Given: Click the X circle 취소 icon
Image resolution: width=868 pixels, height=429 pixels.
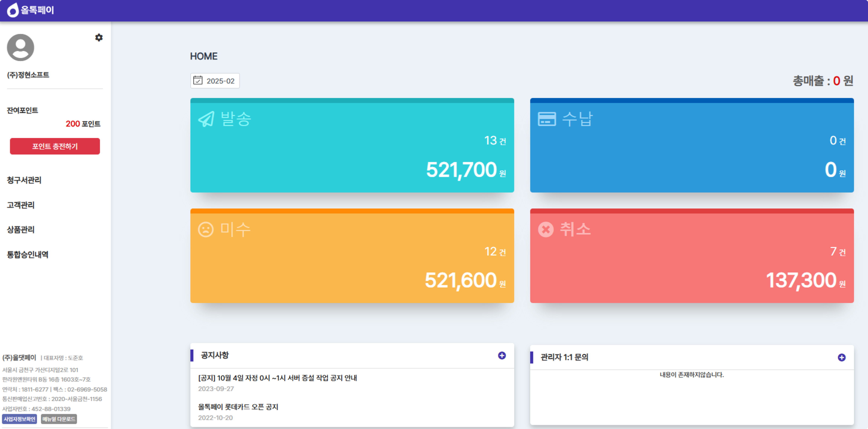Looking at the screenshot, I should coord(546,230).
